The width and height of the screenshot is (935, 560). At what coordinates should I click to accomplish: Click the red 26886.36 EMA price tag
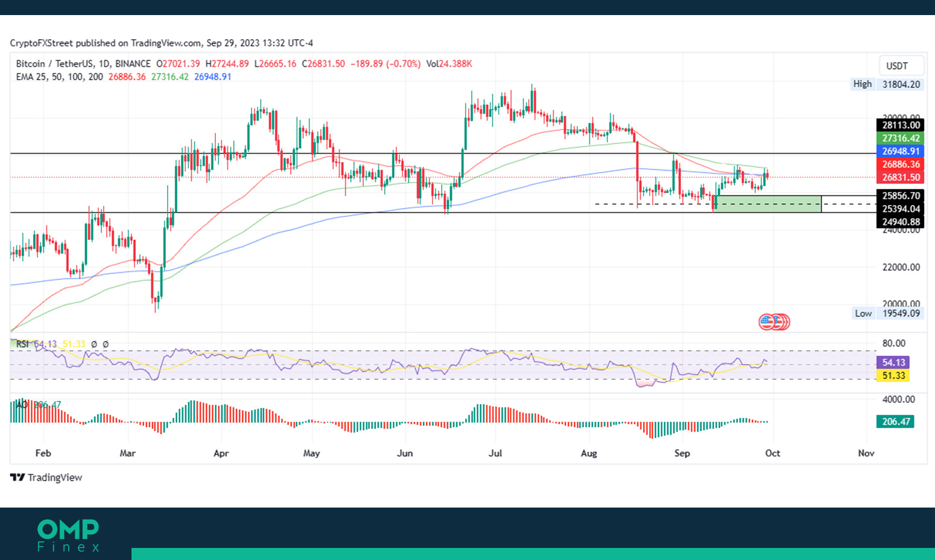900,164
